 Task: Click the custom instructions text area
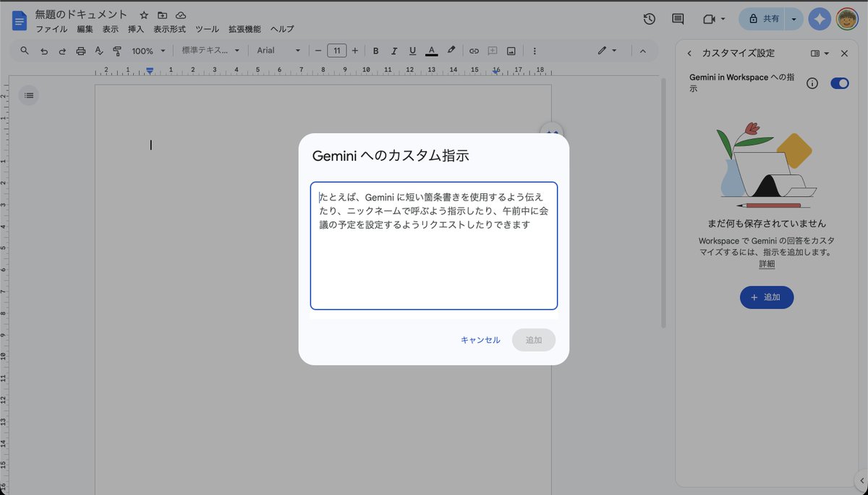click(x=434, y=246)
